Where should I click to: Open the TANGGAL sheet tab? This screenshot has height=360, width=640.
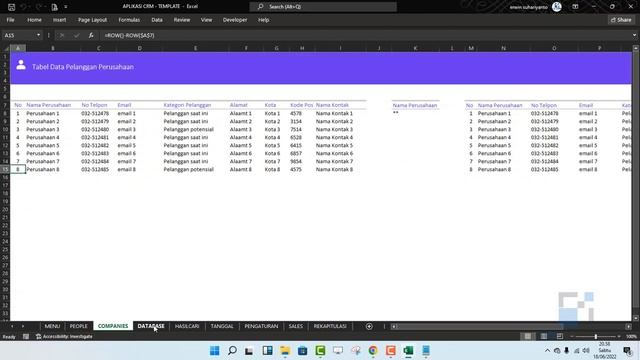(x=222, y=326)
